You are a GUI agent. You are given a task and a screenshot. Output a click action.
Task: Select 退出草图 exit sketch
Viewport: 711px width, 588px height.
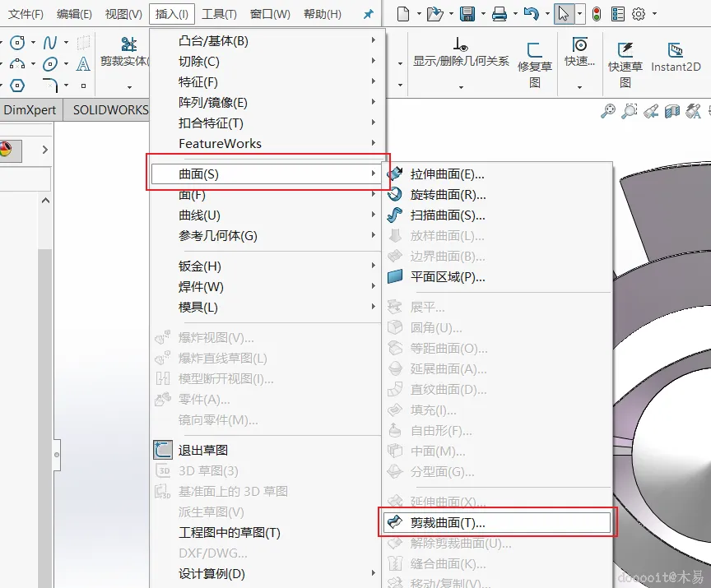pos(266,451)
